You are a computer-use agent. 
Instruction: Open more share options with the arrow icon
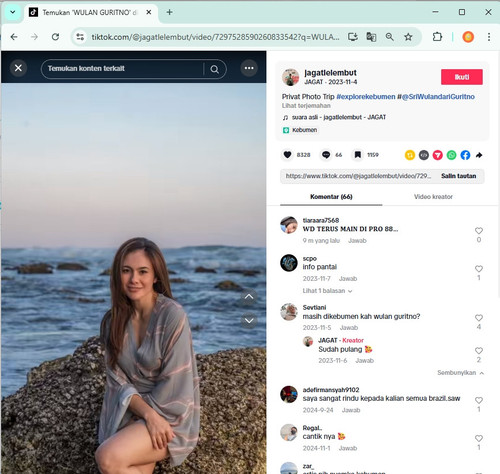coord(479,155)
